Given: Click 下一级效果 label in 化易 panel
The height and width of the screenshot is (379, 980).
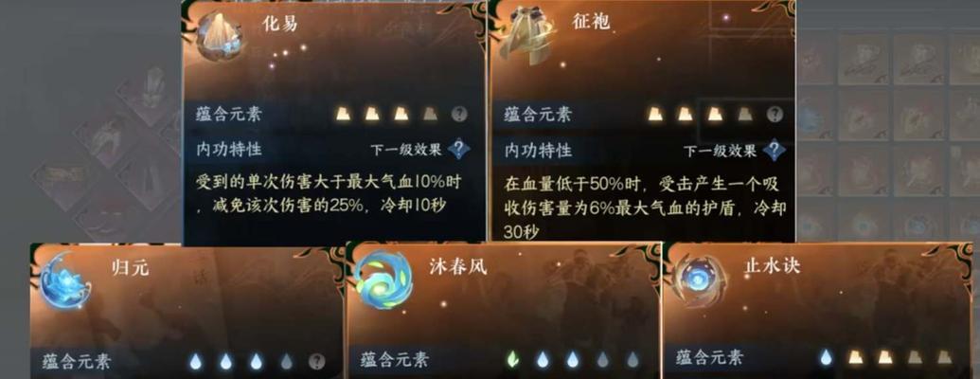Looking at the screenshot, I should [405, 150].
